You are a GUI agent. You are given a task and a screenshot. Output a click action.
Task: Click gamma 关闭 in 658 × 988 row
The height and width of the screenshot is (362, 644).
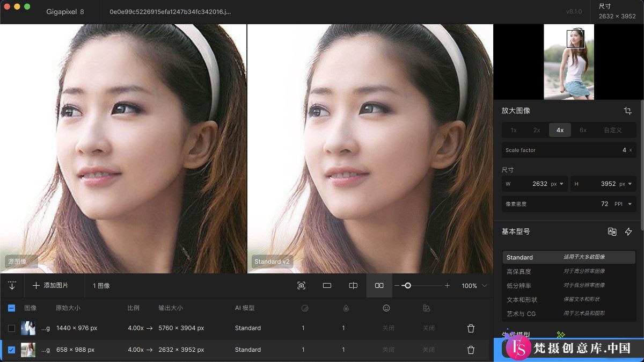tap(428, 350)
